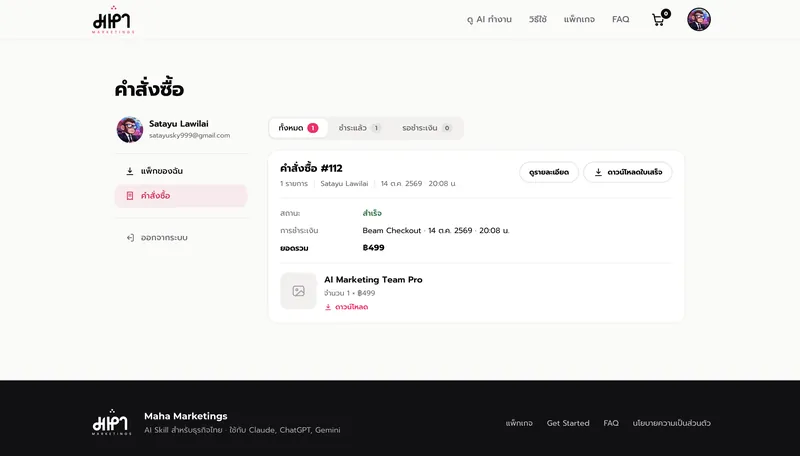Open the วิธีใช้ nav item

538,19
